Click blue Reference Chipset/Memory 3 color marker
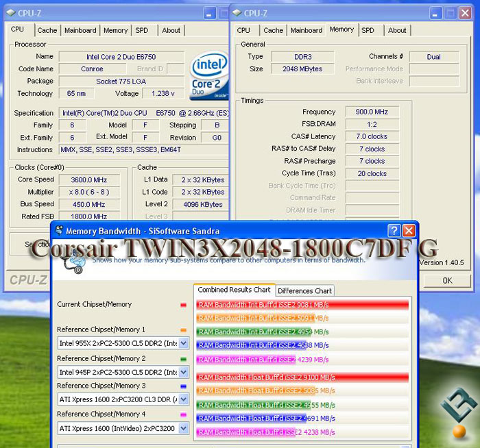 coord(183,386)
